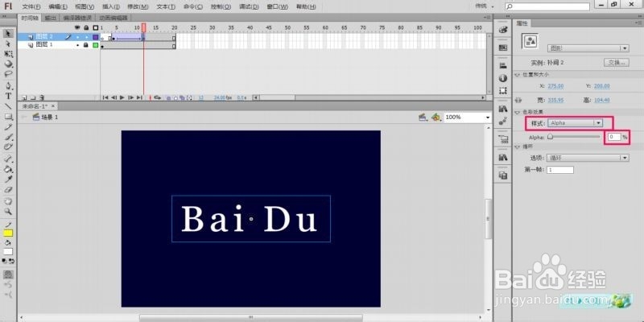Click the Play button in timeline

122,97
